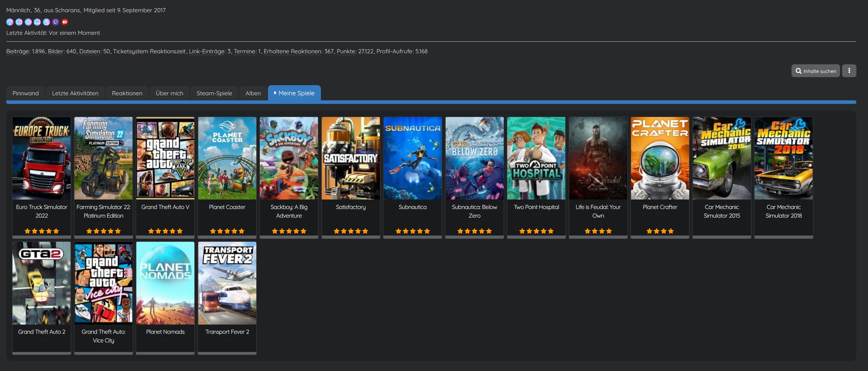Click the Twitch profile icon
Image resolution: width=868 pixels, height=371 pixels.
(x=56, y=22)
